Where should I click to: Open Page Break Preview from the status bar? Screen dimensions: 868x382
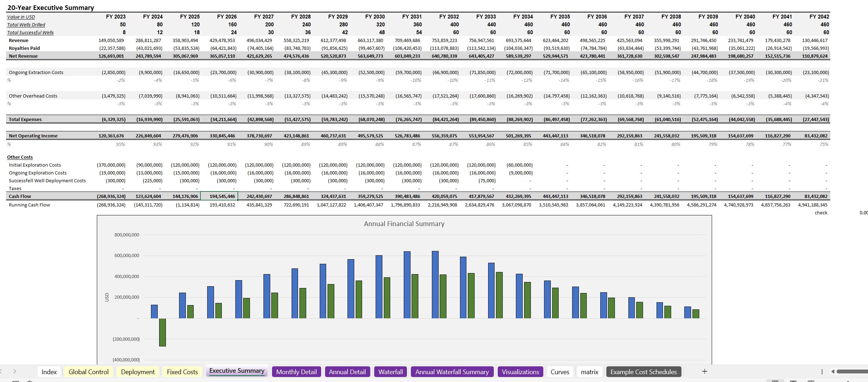[812, 381]
